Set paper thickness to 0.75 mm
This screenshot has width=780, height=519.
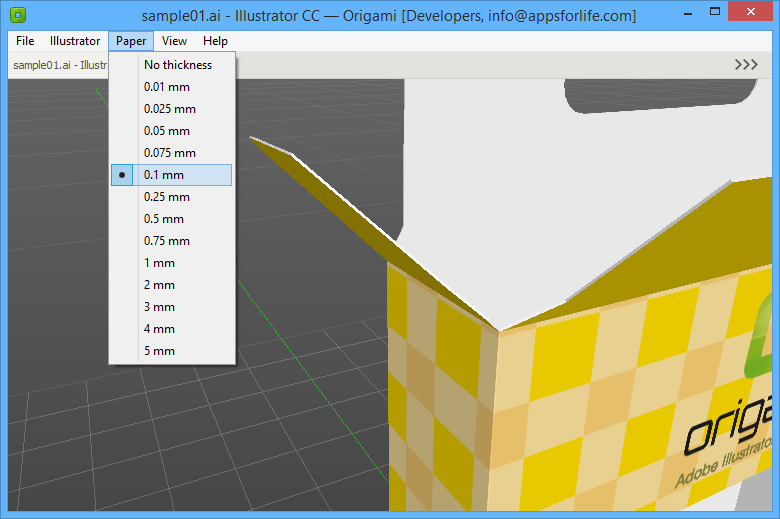(x=172, y=241)
